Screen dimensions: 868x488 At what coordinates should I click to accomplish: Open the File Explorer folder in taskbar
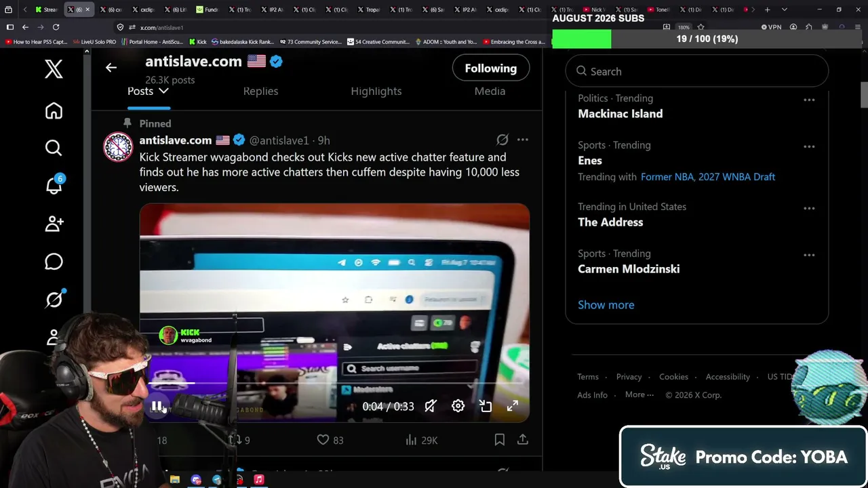(x=175, y=479)
